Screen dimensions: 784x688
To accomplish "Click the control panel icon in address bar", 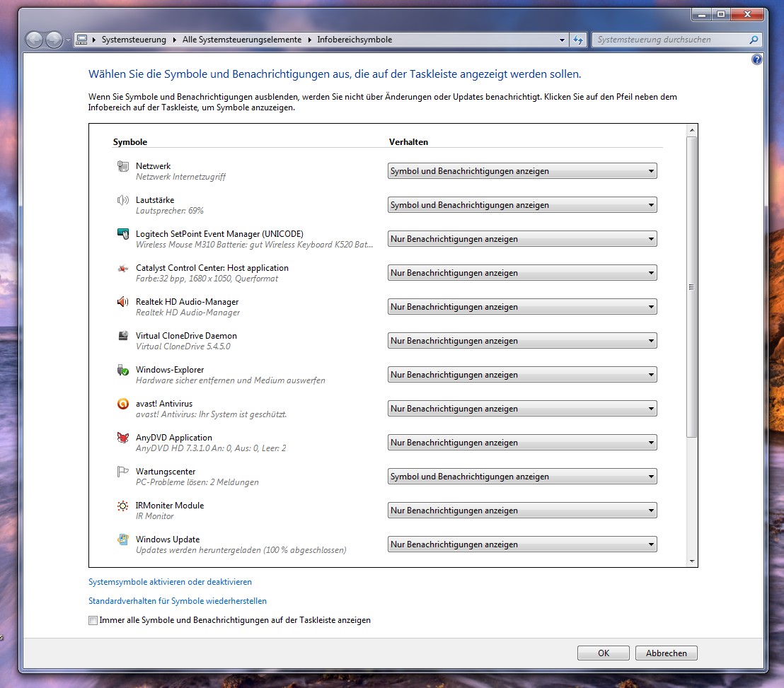I will tap(82, 40).
